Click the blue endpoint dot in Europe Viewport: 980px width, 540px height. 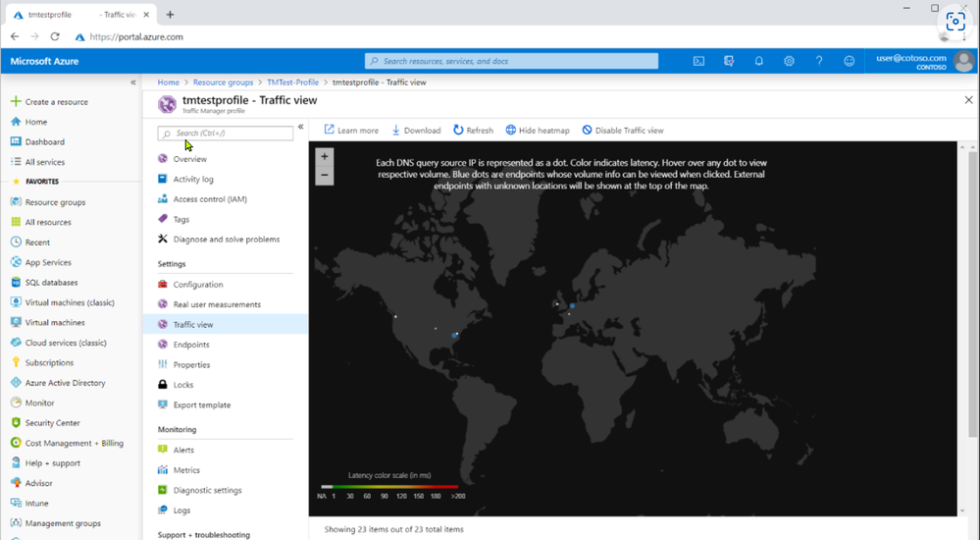[572, 306]
